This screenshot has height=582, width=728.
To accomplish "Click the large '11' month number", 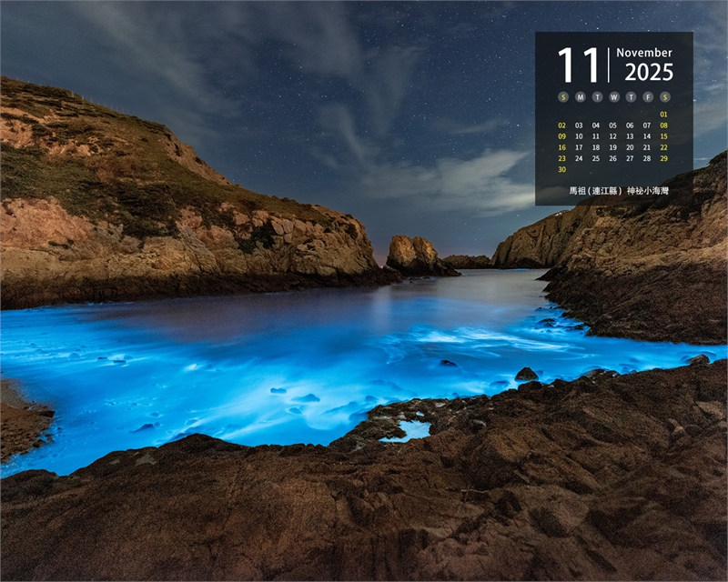I will tap(578, 66).
